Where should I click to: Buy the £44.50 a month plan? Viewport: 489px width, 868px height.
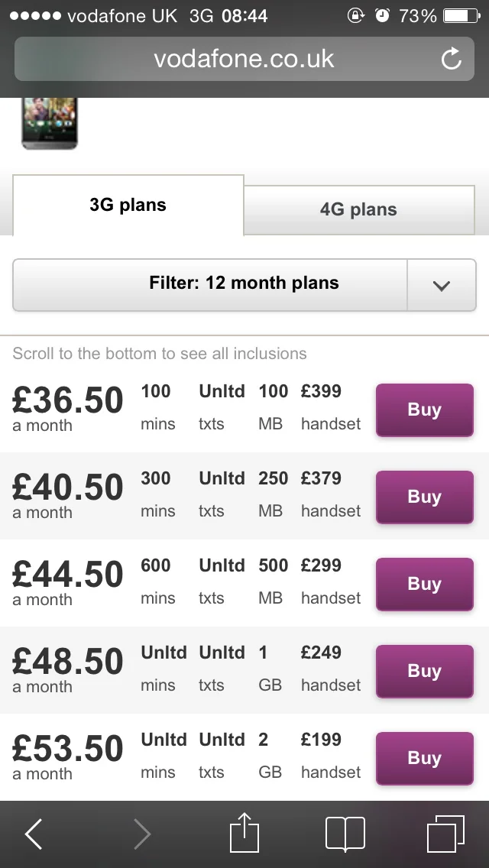[425, 584]
